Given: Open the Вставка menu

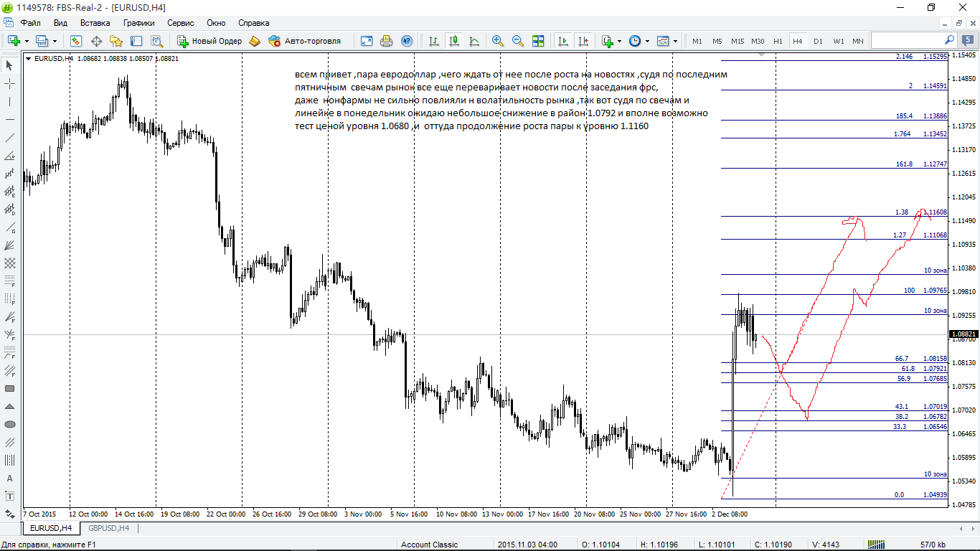Looking at the screenshot, I should tap(95, 23).
